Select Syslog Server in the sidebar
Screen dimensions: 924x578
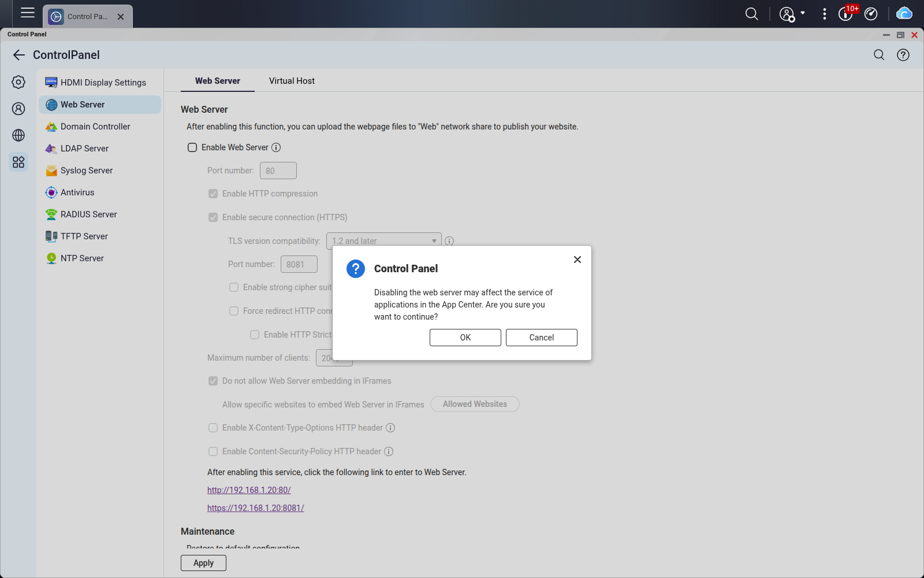point(100,171)
